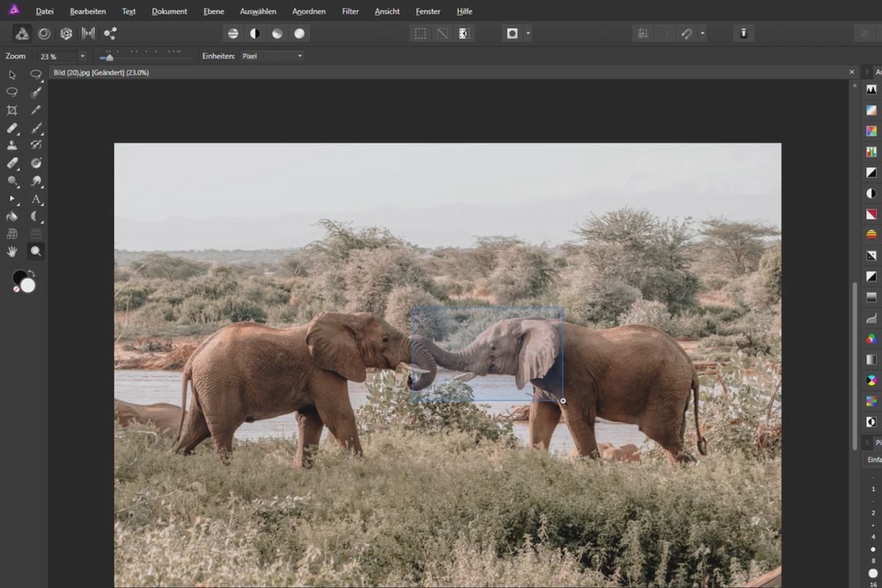Click the Select All marquee toolbar icon

click(420, 33)
